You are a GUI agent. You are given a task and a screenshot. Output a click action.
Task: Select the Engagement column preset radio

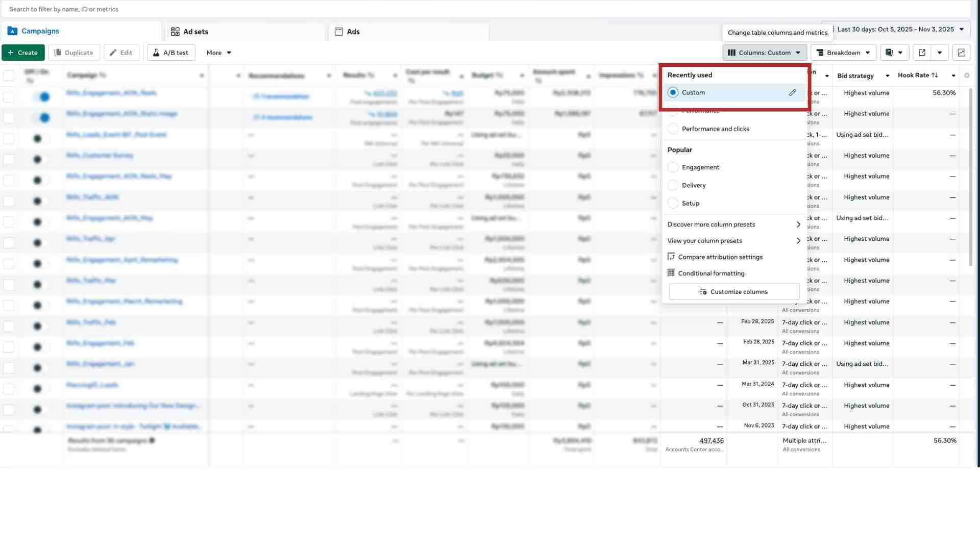pos(673,167)
